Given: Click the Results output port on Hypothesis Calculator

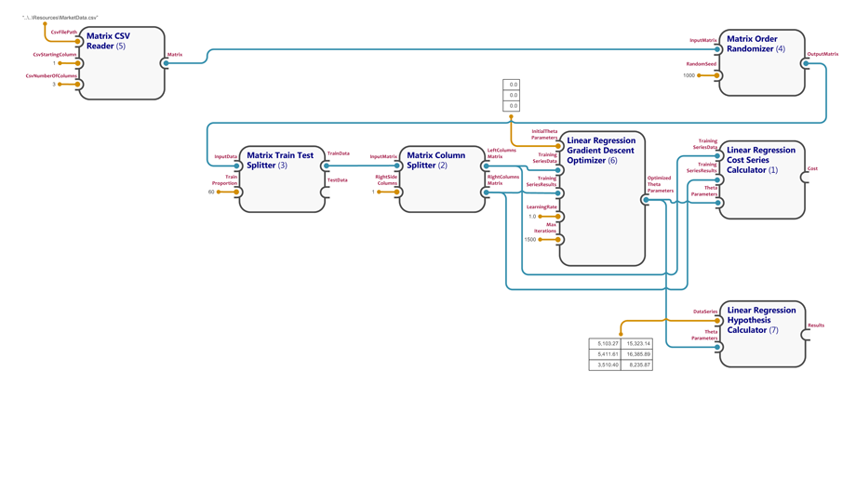Looking at the screenshot, I should [x=806, y=335].
